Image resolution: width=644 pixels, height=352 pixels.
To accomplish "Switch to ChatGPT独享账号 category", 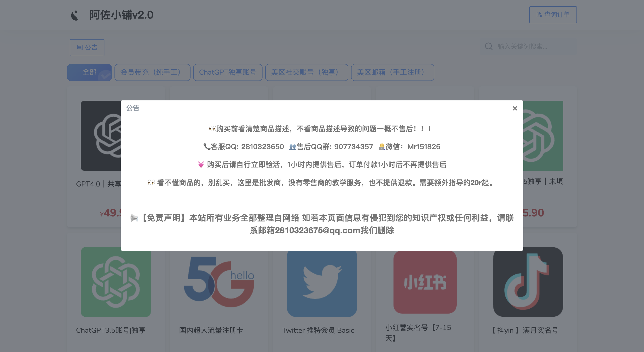I will [x=228, y=72].
